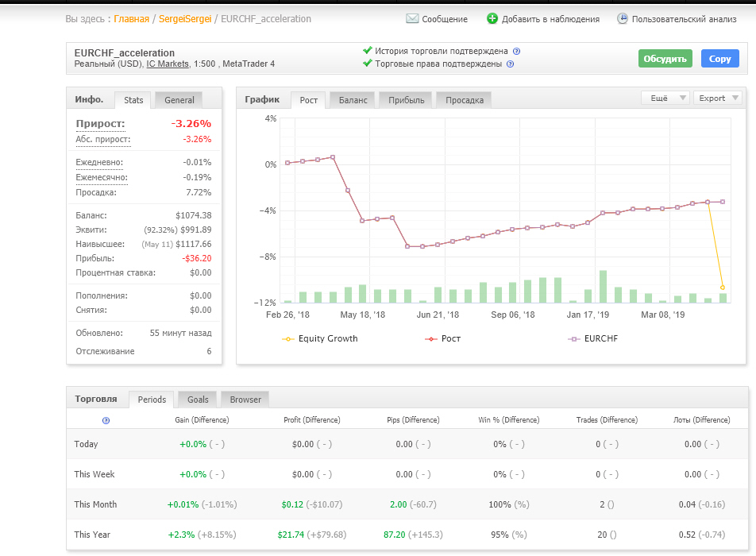The width and height of the screenshot is (756, 556).
Task: Click the green Обсудить button
Action: click(665, 59)
